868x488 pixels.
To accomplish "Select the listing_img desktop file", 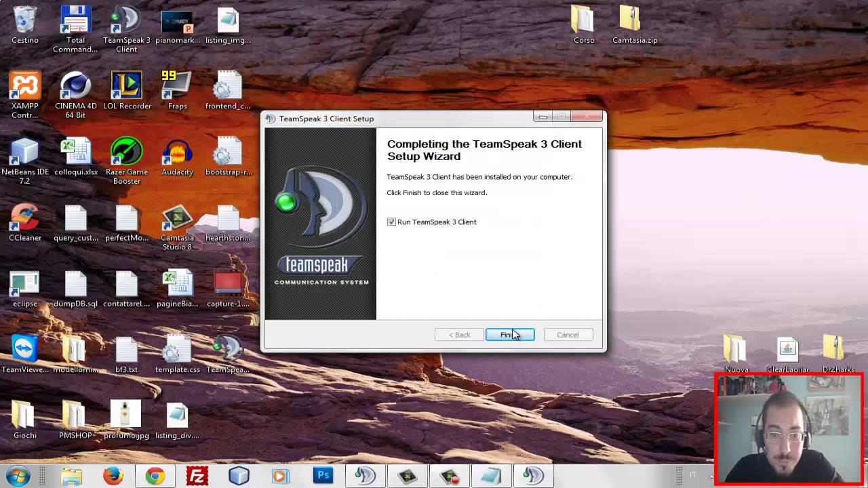I will (228, 25).
